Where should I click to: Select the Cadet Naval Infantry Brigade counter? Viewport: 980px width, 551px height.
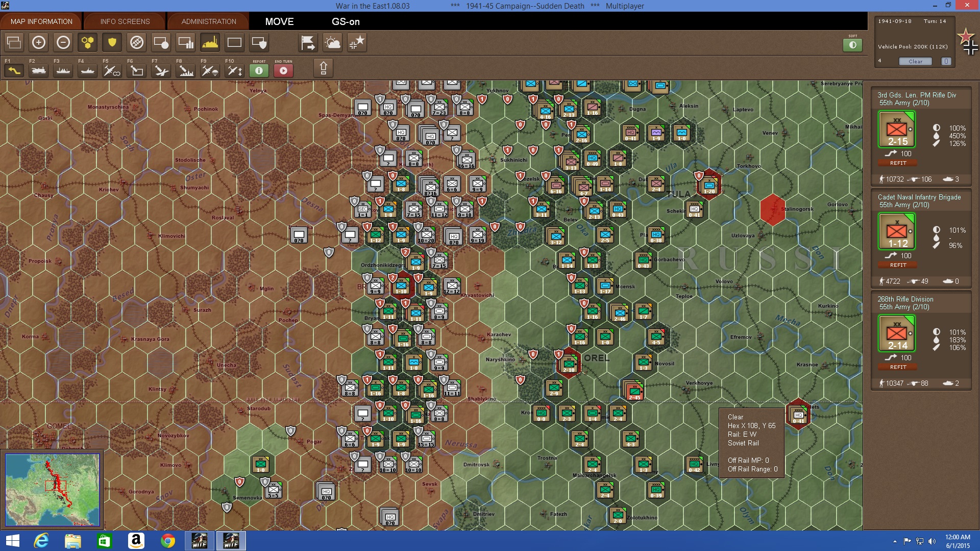click(897, 232)
